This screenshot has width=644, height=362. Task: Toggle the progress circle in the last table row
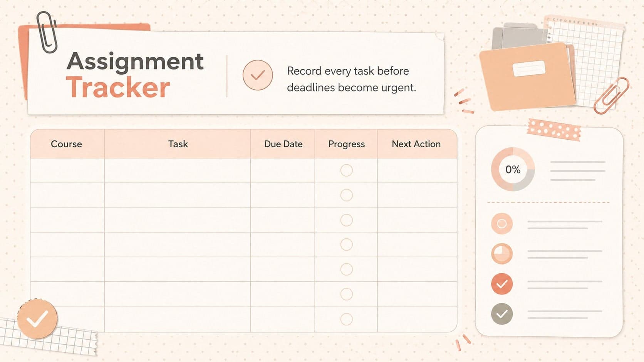347,319
